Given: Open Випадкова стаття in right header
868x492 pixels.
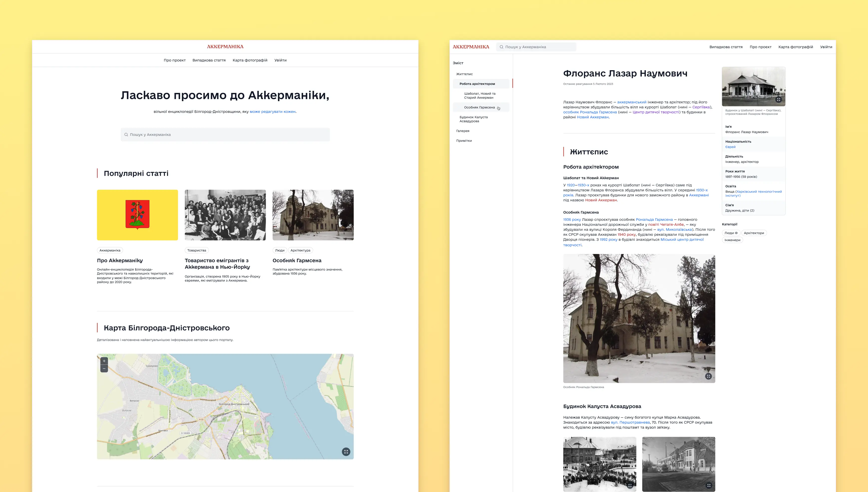Looking at the screenshot, I should [x=726, y=47].
